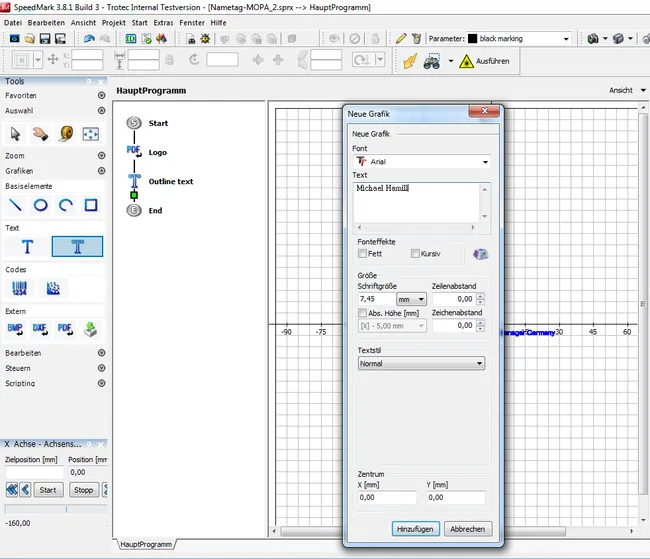Import a DXF file from Extern
650x559 pixels.
coord(41,329)
